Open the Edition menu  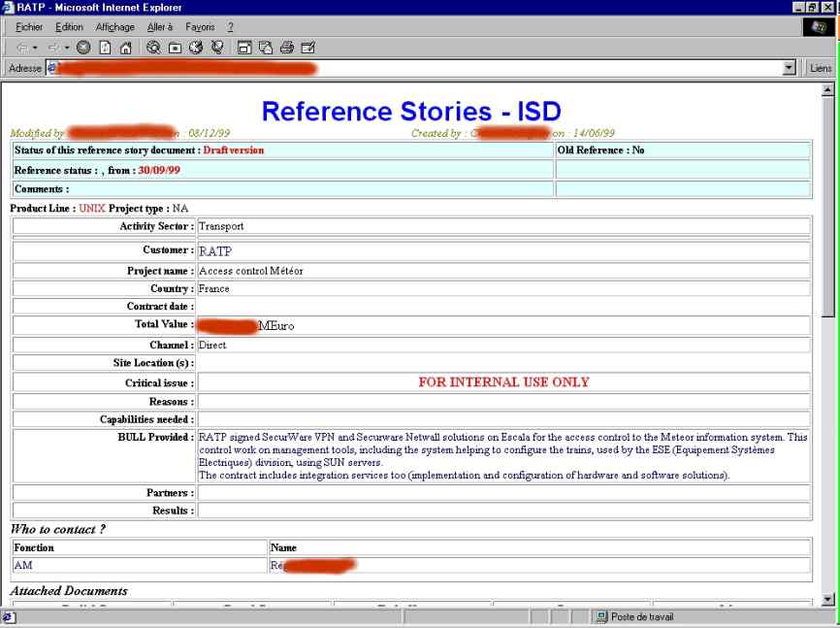click(69, 27)
